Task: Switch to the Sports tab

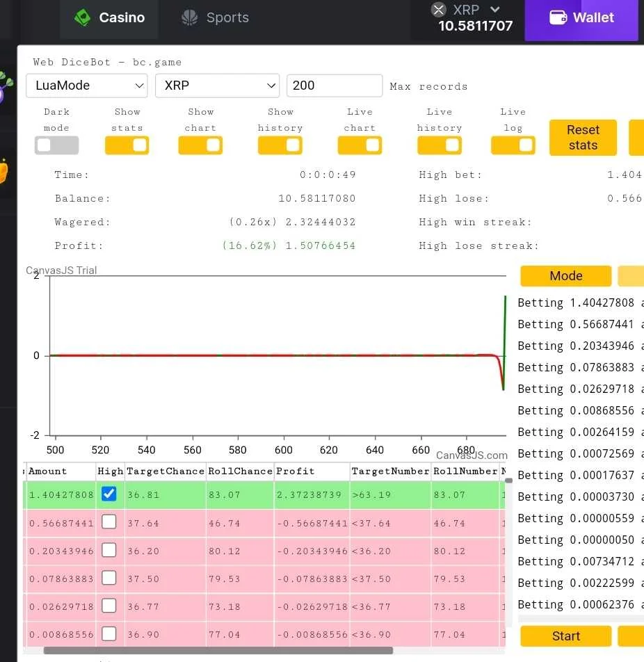Action: 214,18
